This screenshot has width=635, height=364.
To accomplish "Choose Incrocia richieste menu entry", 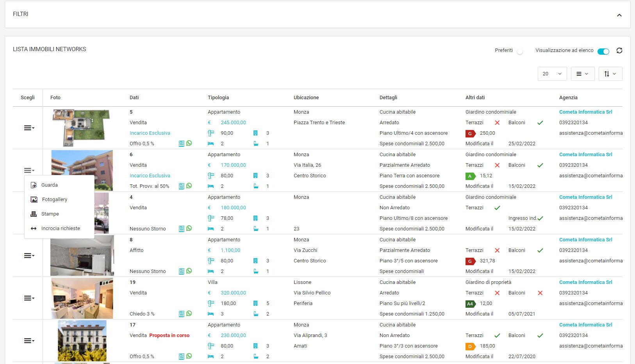I will [61, 228].
